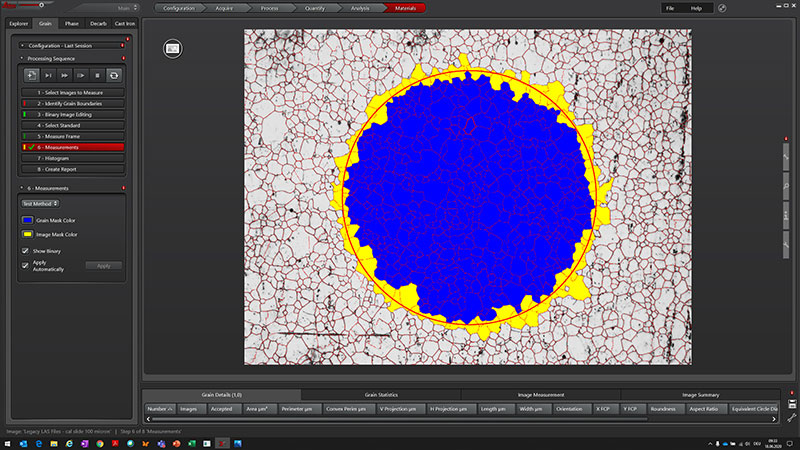Select step 7 - Histogram
800x450 pixels.
coord(72,158)
